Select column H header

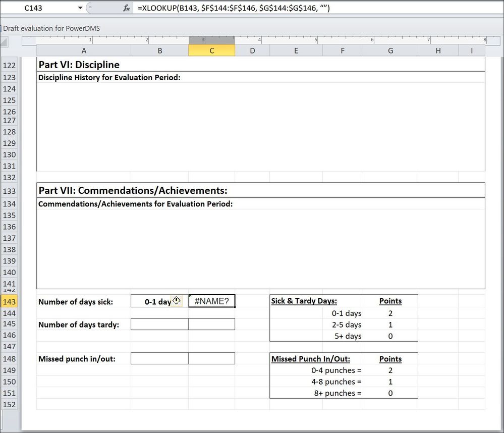point(438,50)
